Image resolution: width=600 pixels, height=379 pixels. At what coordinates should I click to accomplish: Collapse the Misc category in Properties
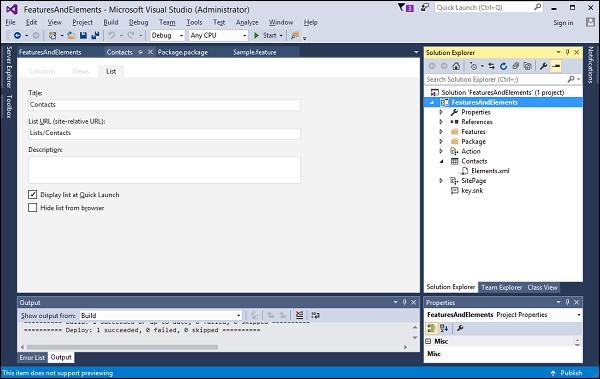tap(428, 341)
